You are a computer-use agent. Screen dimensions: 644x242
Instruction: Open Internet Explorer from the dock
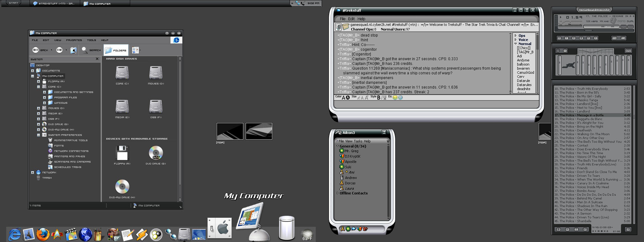[15, 234]
